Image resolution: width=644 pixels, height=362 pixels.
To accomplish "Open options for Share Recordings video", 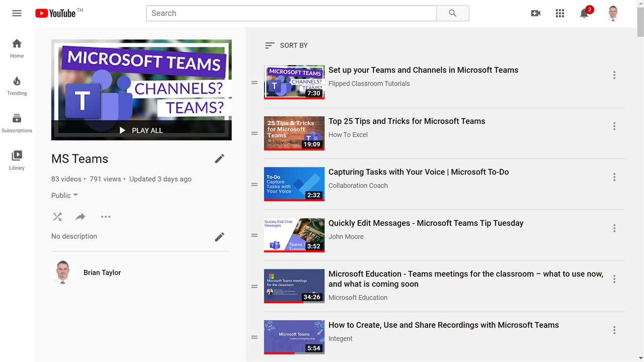I will click(614, 330).
